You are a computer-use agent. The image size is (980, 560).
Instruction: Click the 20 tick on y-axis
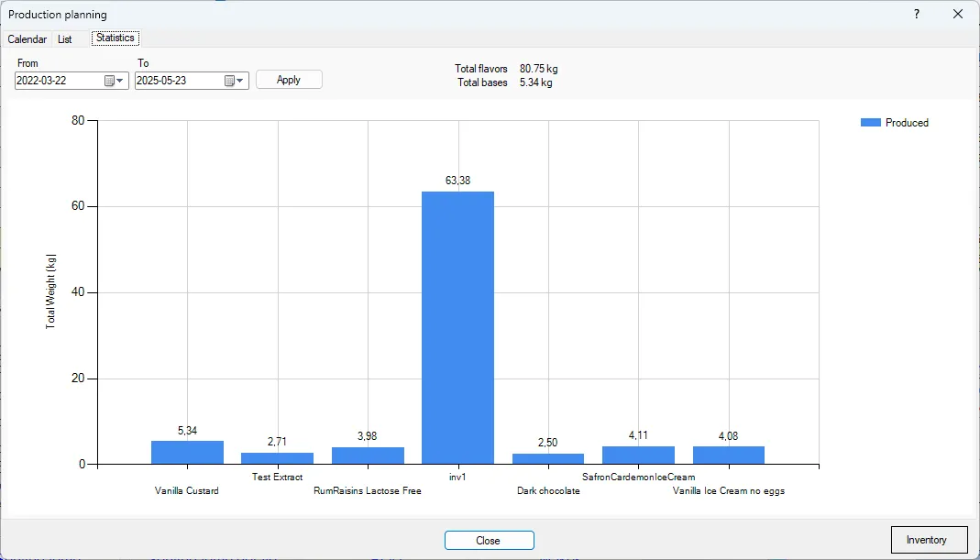click(x=78, y=379)
